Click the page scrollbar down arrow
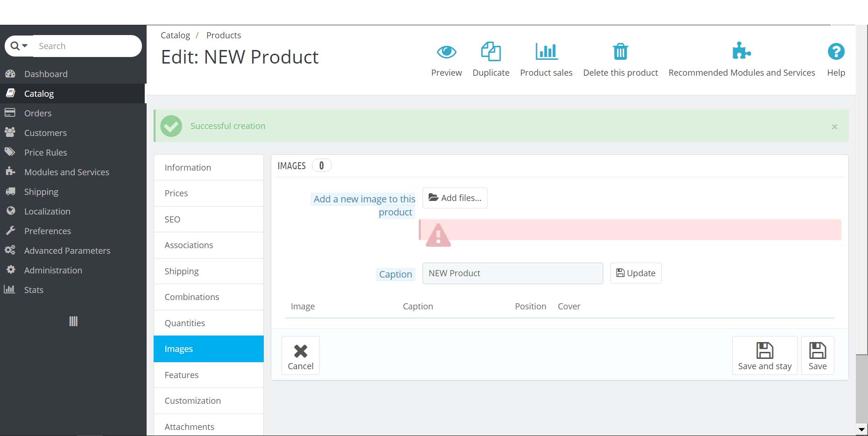Viewport: 868px width, 436px height. [861, 429]
